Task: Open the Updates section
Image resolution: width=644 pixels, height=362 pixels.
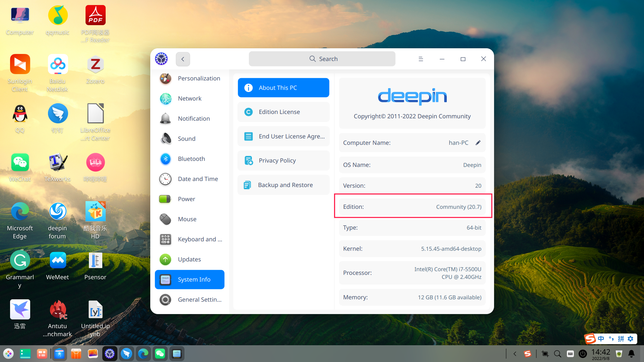Action: pyautogui.click(x=189, y=259)
